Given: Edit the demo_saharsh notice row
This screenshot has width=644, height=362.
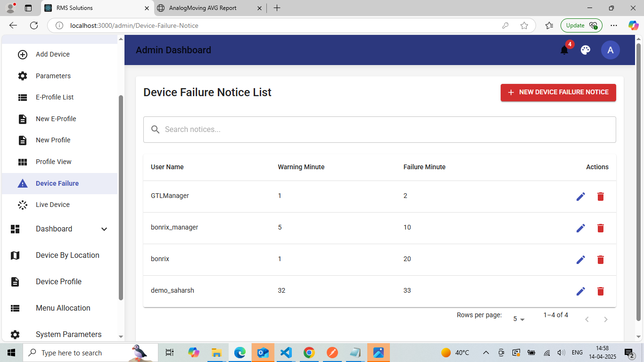Looking at the screenshot, I should (581, 291).
